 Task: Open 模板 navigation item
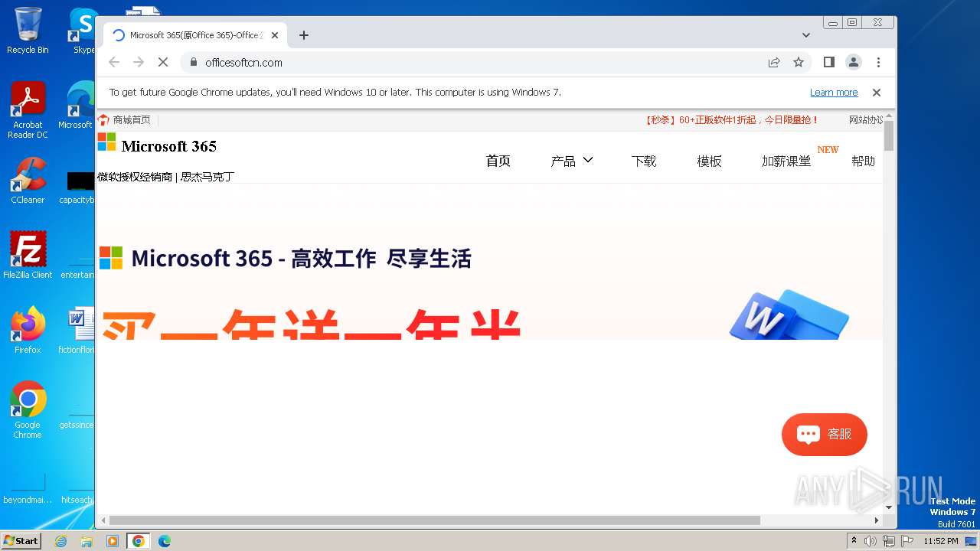pyautogui.click(x=709, y=161)
